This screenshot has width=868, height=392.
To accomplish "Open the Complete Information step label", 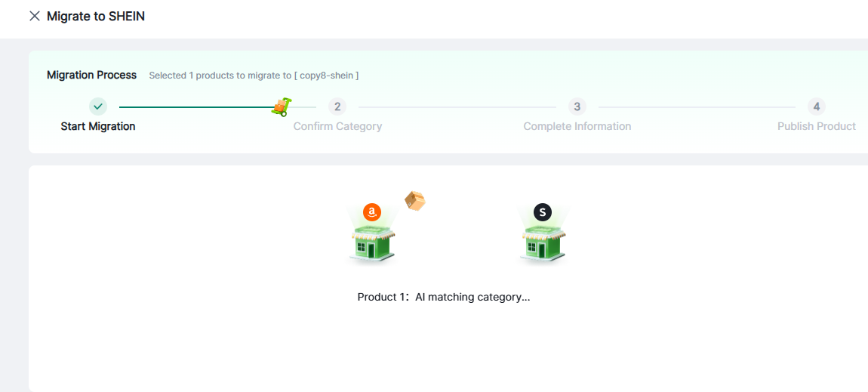I will point(577,126).
